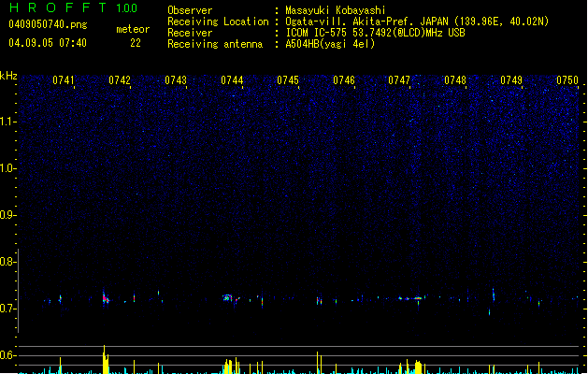Click the yellow intensity bars just after 0747

coord(418,367)
